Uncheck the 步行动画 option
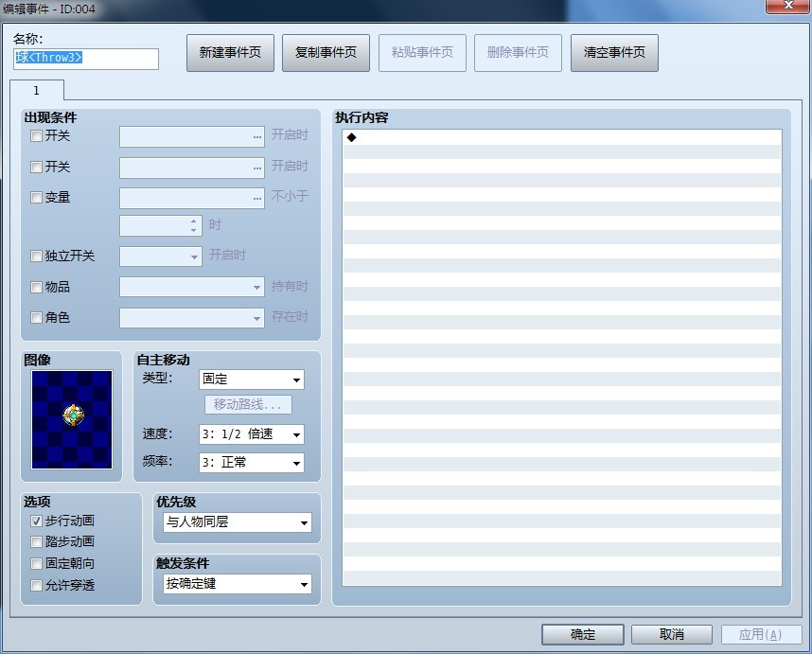Viewport: 812px width, 654px height. (36, 521)
